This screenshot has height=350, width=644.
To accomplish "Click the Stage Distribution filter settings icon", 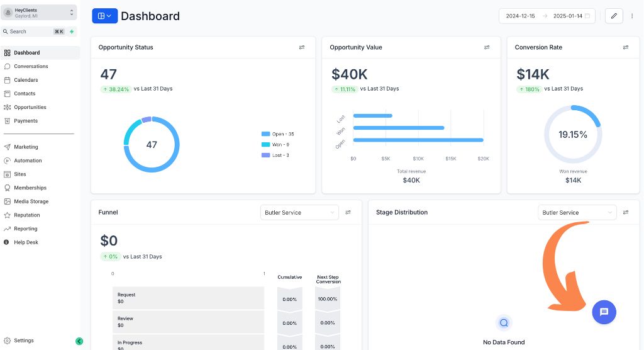I will click(626, 213).
